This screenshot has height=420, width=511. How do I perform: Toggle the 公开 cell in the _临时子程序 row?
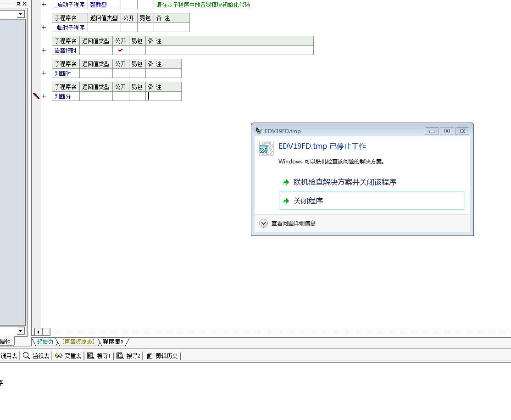pos(129,28)
